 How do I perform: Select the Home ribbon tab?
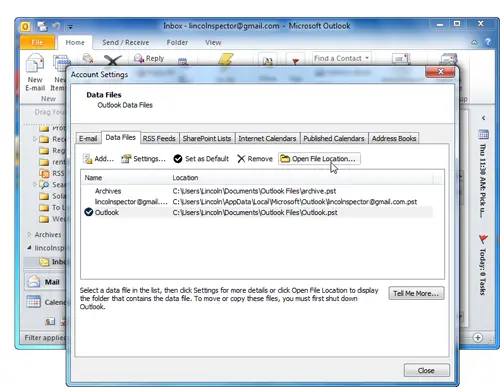pos(75,42)
